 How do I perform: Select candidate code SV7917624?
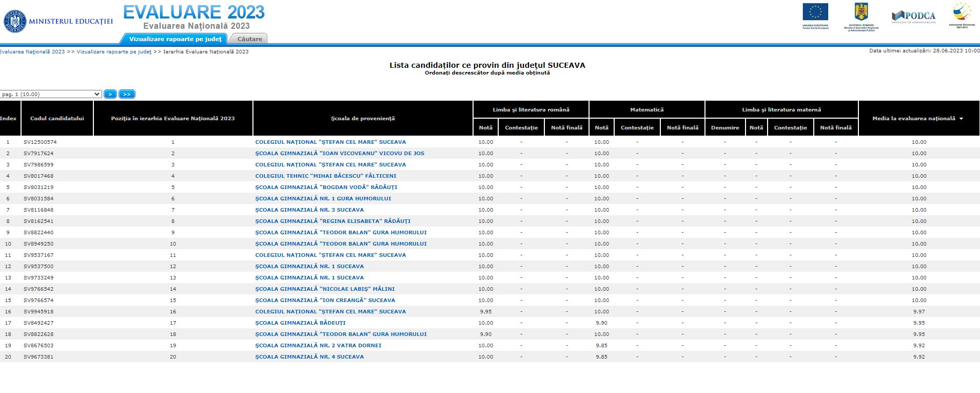(x=38, y=153)
